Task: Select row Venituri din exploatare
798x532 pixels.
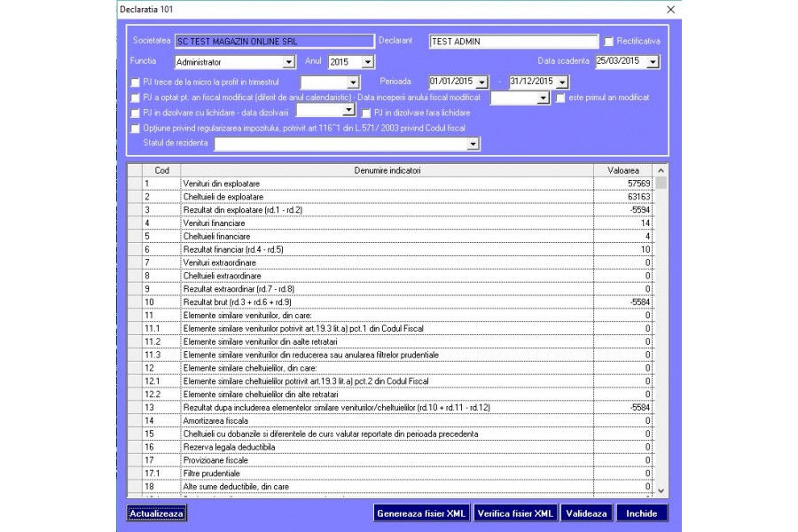Action: [390, 184]
